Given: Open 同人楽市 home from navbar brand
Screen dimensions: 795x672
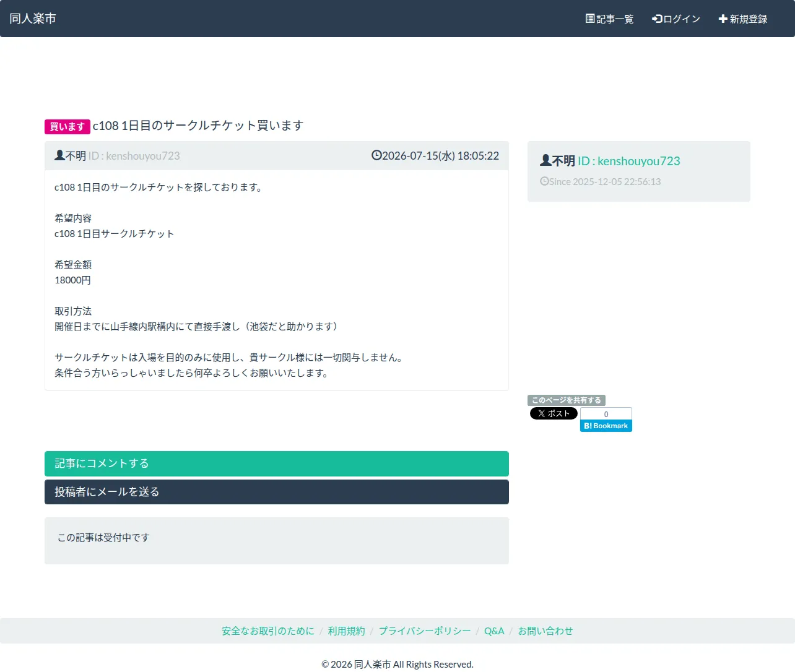Looking at the screenshot, I should click(x=33, y=19).
